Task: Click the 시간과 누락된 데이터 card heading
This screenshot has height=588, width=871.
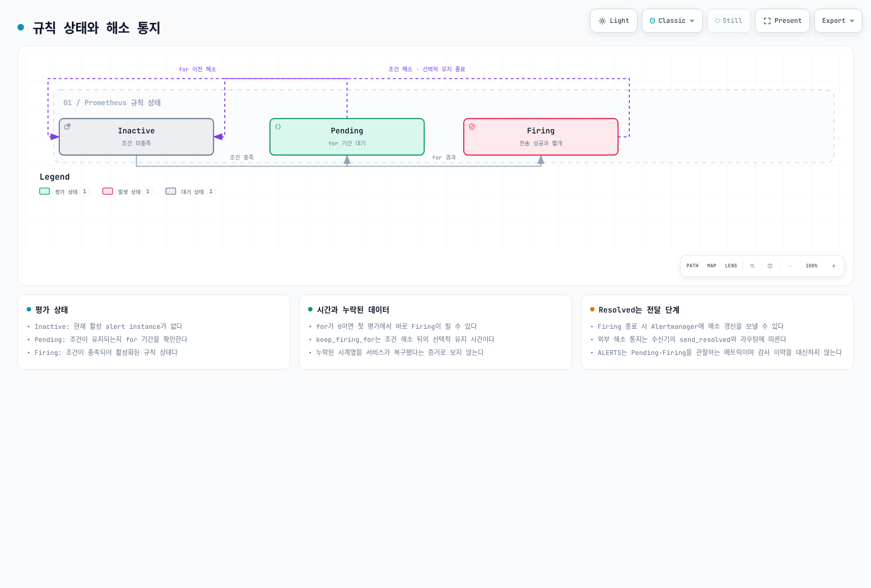Action: [x=353, y=310]
